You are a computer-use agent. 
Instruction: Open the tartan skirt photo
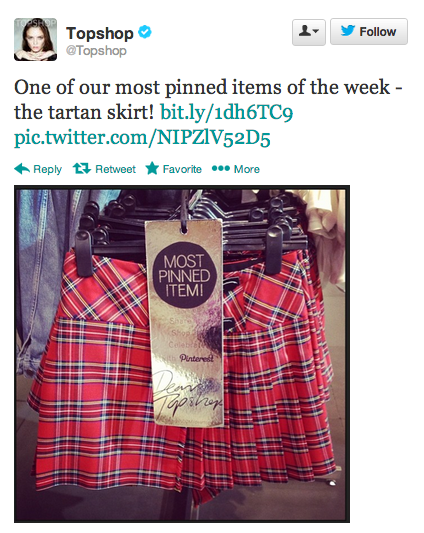tap(182, 354)
